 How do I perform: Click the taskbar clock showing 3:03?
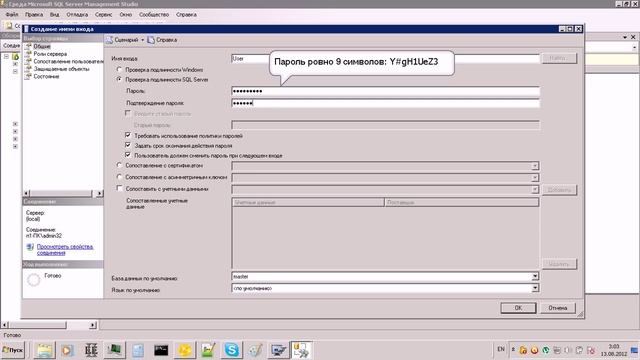[x=614, y=350]
